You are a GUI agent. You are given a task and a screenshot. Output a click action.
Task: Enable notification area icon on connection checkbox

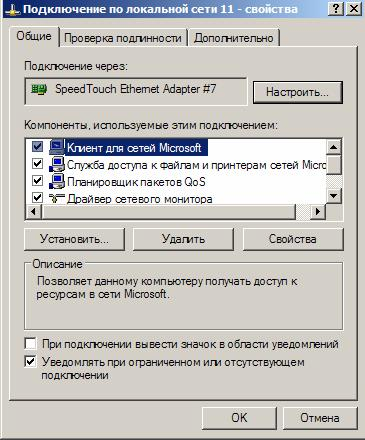click(x=30, y=343)
